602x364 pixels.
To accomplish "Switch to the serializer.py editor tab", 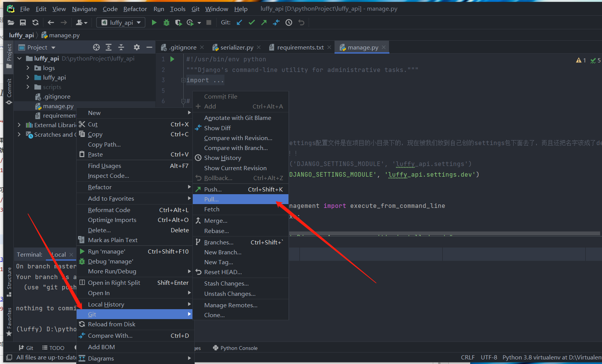I will pos(237,48).
